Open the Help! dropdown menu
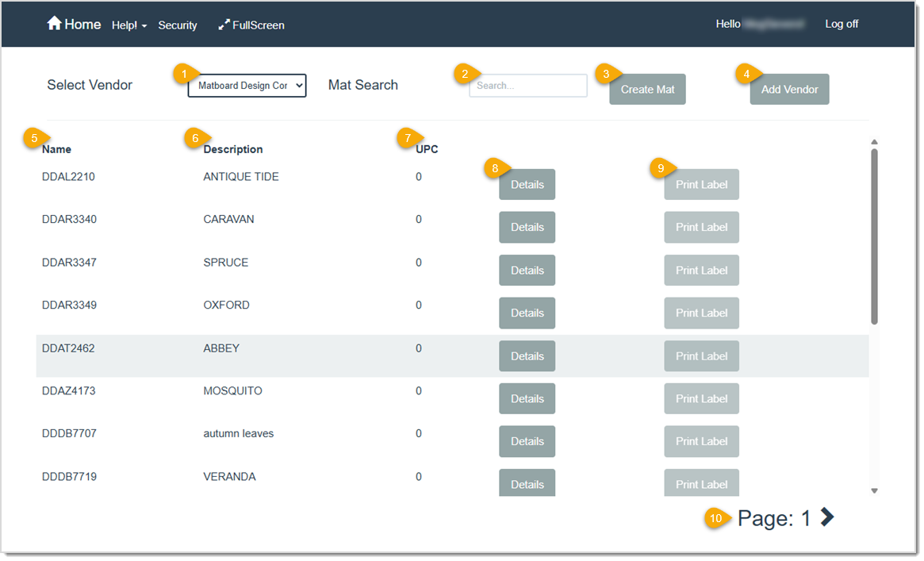The image size is (924, 561). [x=128, y=25]
